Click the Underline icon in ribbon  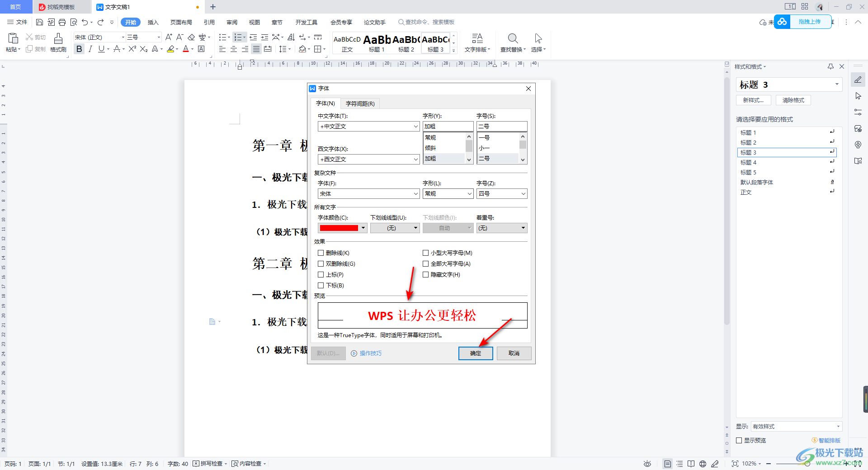pyautogui.click(x=101, y=49)
